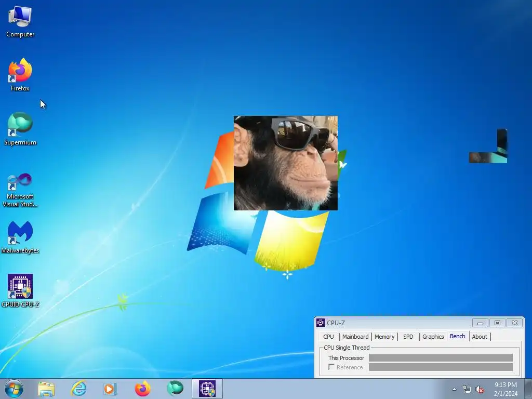Open the Computer desktop icon
The width and height of the screenshot is (532, 399).
tap(20, 22)
